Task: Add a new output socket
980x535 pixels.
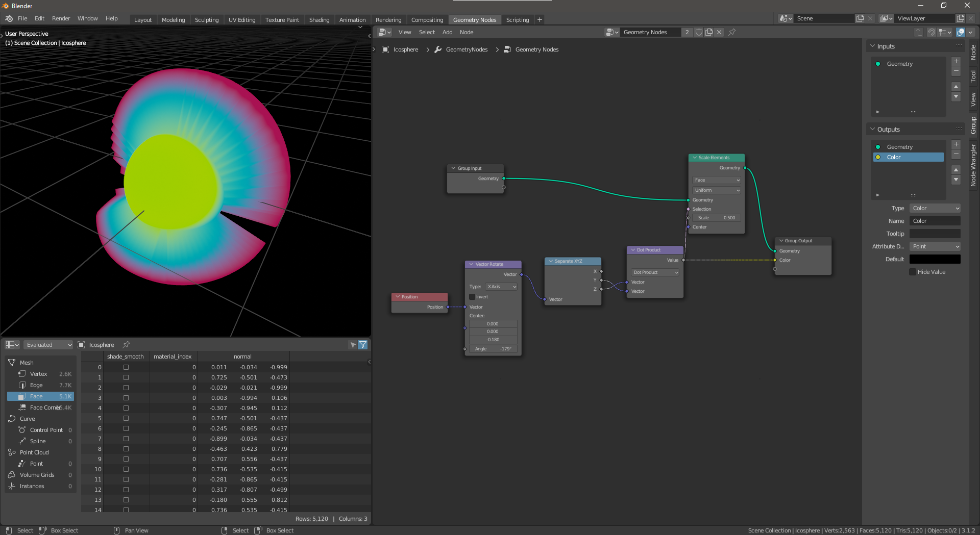Action: (956, 144)
